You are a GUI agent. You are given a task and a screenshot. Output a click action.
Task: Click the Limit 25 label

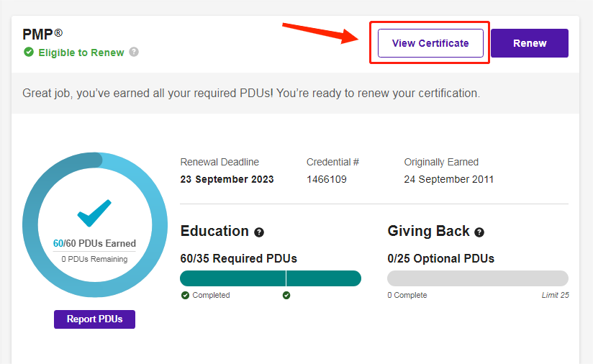[555, 295]
